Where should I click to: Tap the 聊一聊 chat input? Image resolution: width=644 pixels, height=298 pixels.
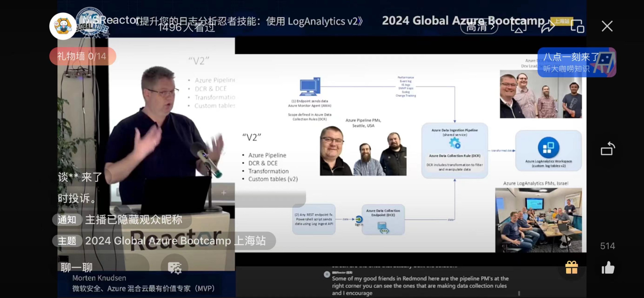pyautogui.click(x=103, y=267)
